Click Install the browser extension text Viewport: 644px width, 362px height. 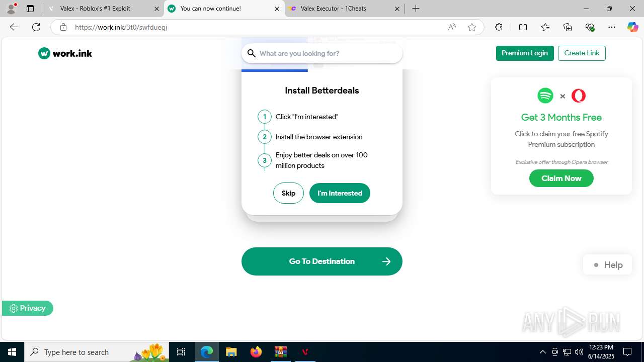pos(319,137)
